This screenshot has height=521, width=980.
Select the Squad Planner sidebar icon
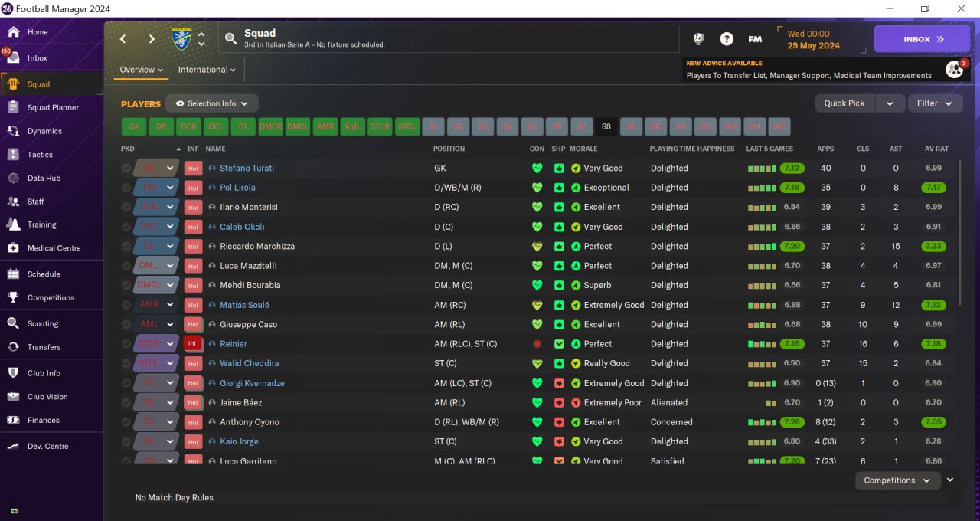coord(13,108)
